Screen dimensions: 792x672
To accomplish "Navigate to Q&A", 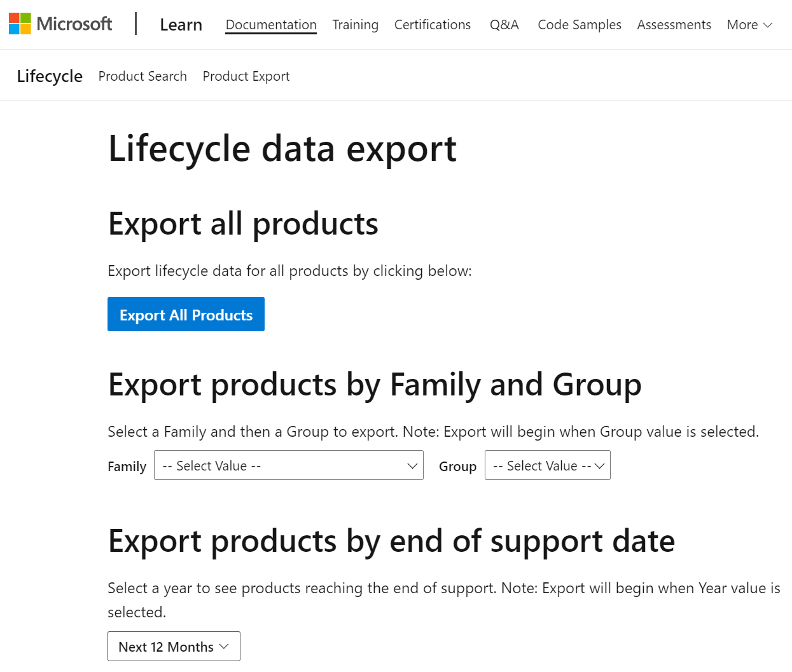I will tap(504, 25).
